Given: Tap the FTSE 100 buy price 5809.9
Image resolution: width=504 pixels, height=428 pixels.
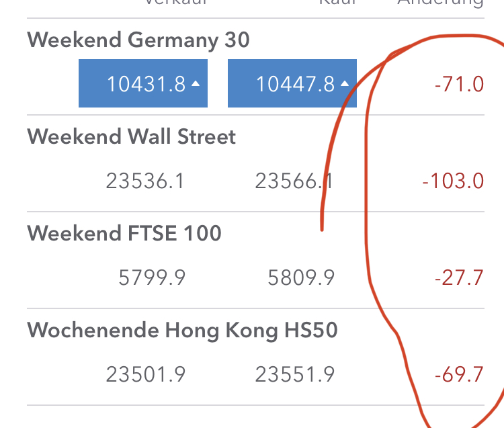Looking at the screenshot, I should coord(301,277).
